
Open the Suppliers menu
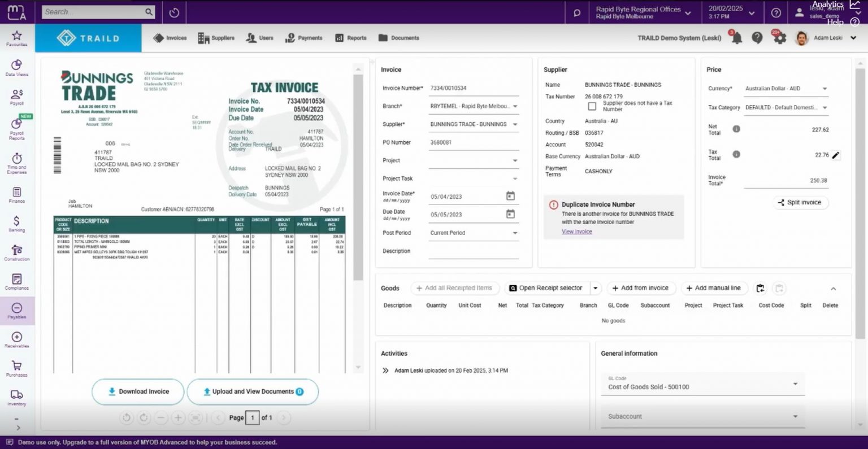coord(216,38)
